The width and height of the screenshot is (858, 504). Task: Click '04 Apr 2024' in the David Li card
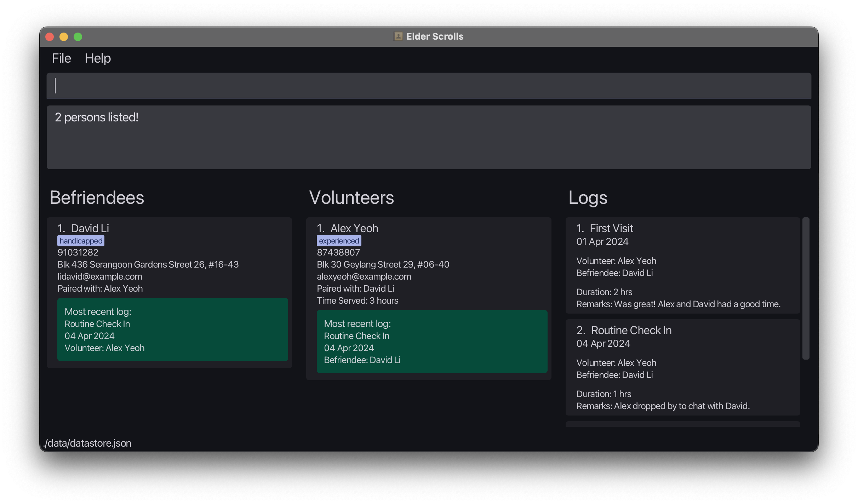[90, 336]
